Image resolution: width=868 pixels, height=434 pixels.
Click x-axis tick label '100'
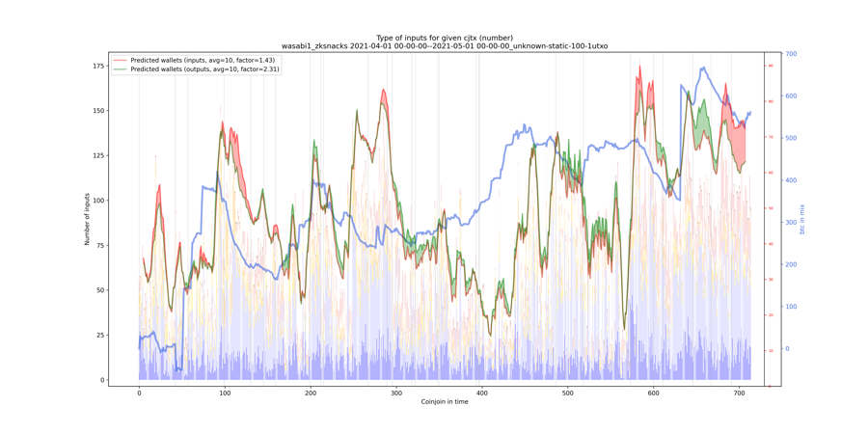pos(225,392)
